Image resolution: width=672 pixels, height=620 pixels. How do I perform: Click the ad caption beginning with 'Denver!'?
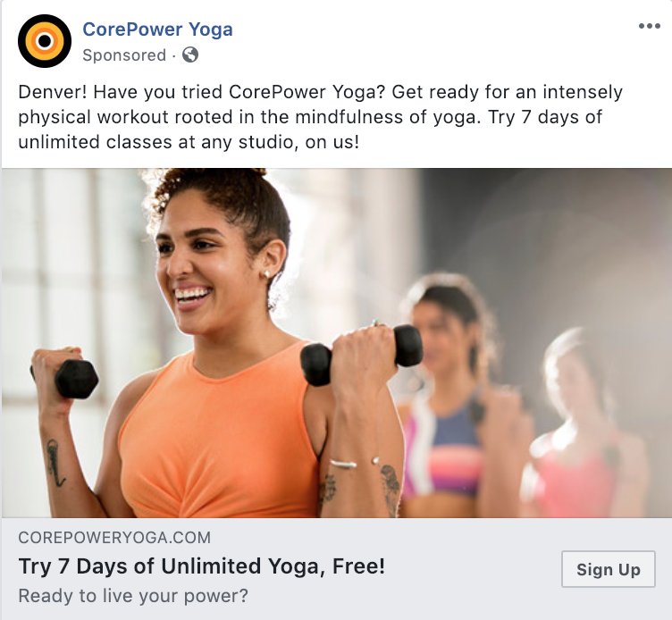coord(320,117)
